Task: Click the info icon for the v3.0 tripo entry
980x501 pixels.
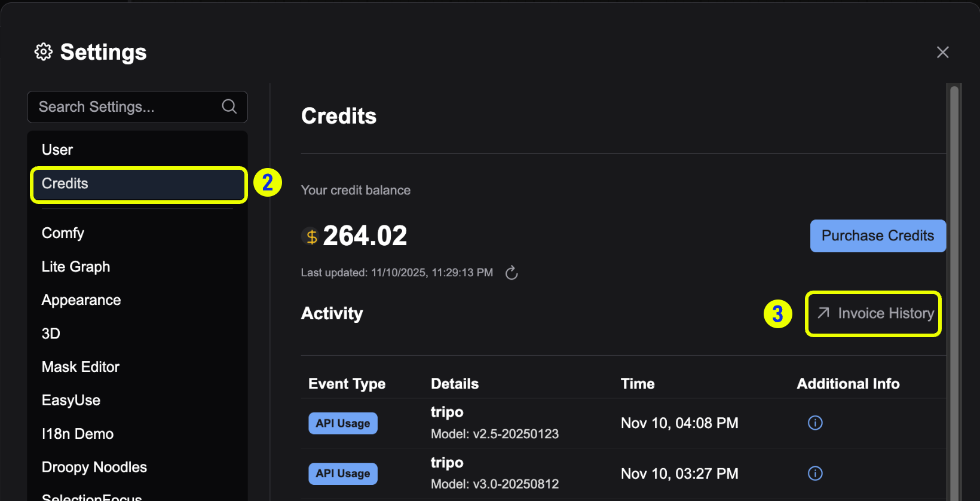Action: [x=815, y=473]
